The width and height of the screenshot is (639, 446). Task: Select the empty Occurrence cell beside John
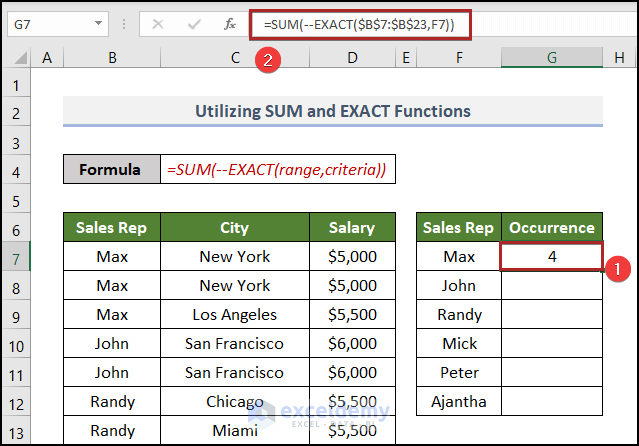[552, 285]
